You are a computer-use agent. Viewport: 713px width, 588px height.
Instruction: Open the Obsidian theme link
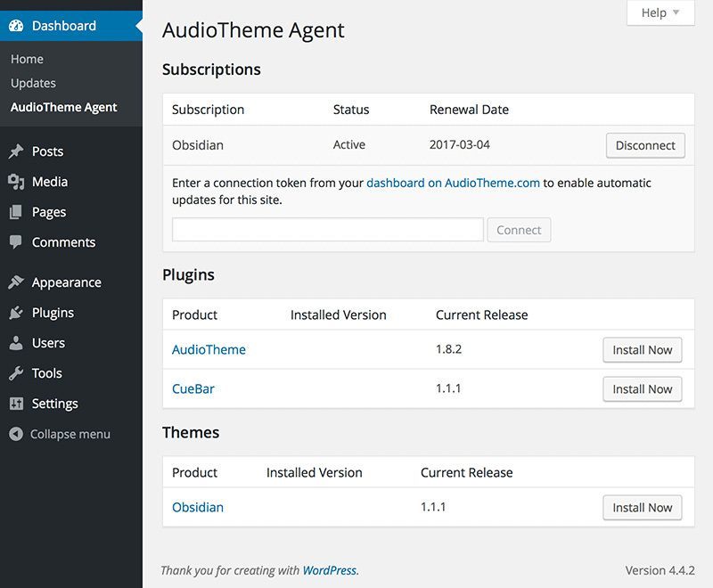tap(198, 507)
